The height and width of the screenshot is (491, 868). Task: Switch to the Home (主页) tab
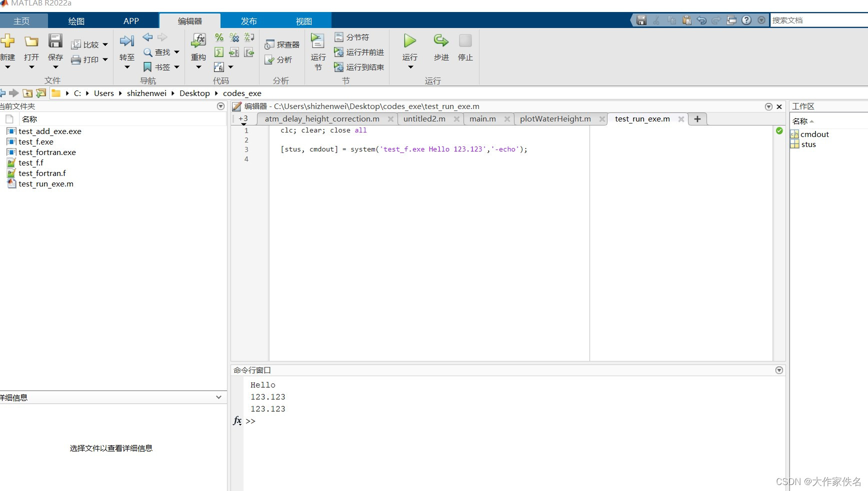(21, 21)
